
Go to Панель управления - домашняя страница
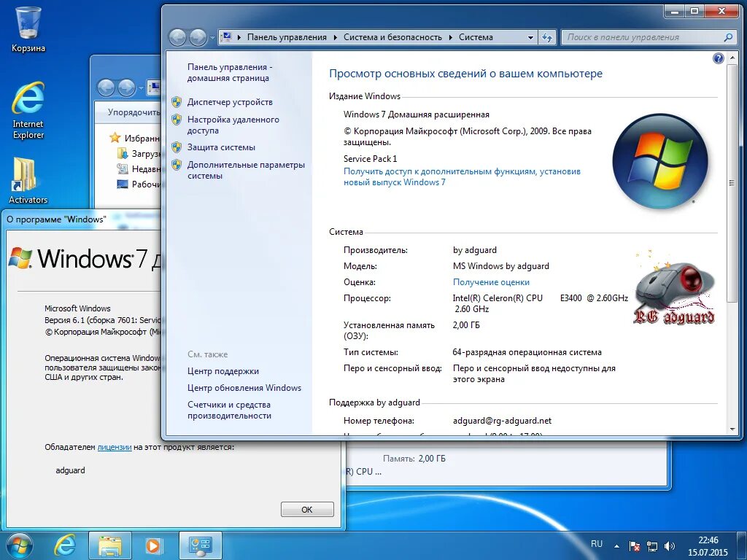tap(230, 72)
